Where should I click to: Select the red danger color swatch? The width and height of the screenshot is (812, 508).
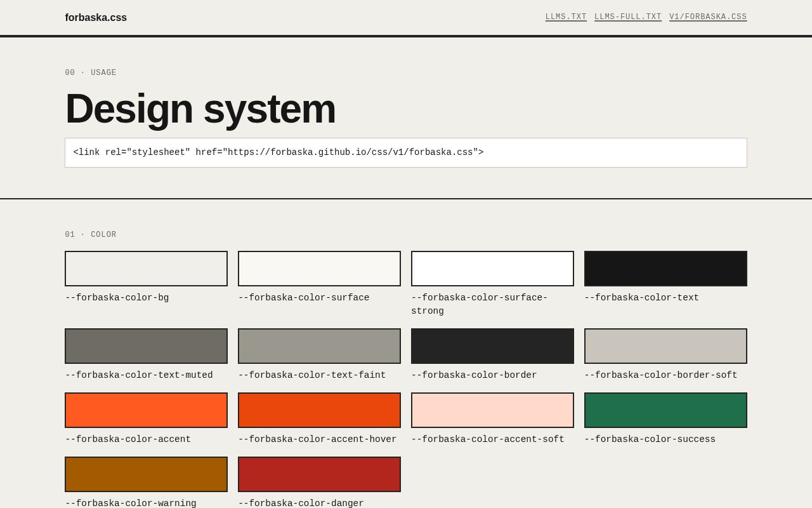click(x=319, y=474)
